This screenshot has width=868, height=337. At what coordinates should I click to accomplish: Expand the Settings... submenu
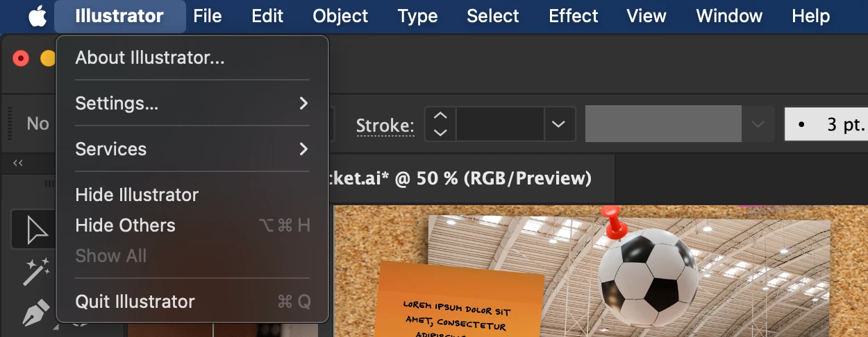coord(192,103)
